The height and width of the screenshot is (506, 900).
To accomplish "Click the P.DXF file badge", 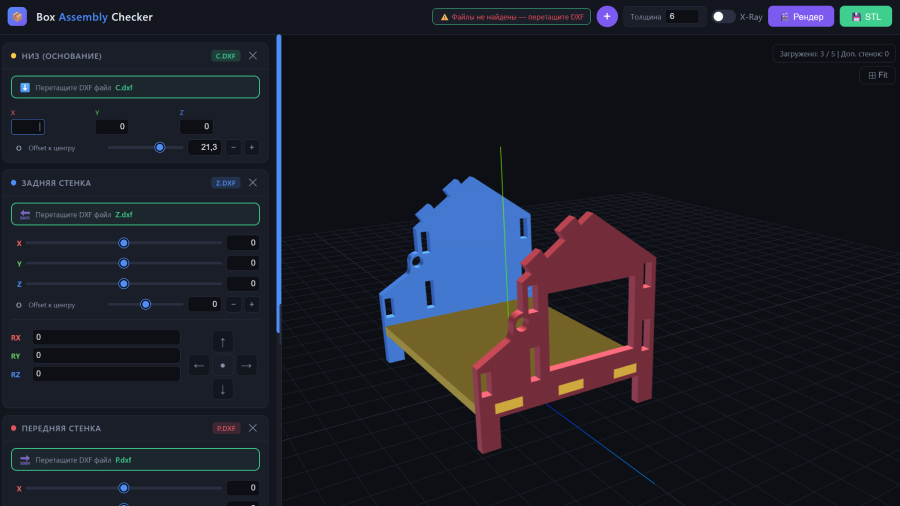I will pyautogui.click(x=226, y=428).
